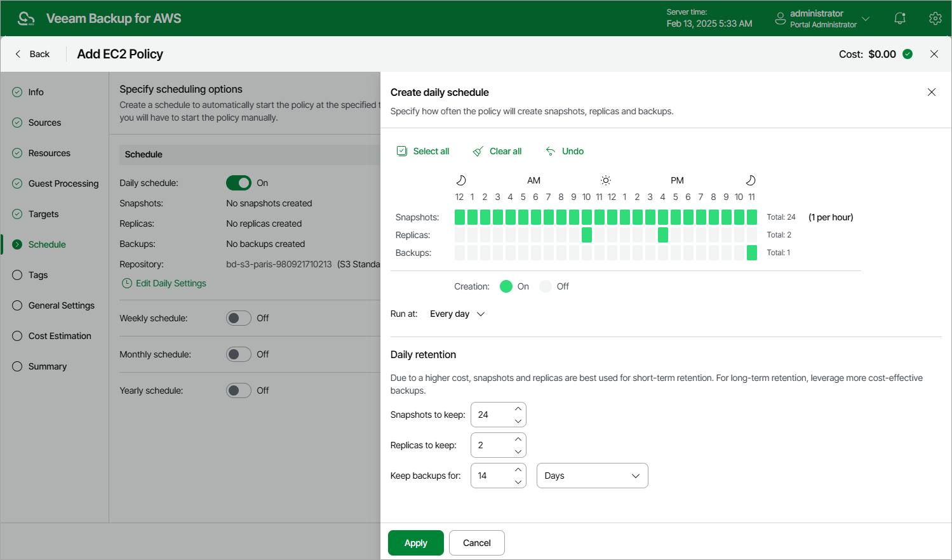Open the notification bell
The image size is (952, 560).
pyautogui.click(x=900, y=18)
